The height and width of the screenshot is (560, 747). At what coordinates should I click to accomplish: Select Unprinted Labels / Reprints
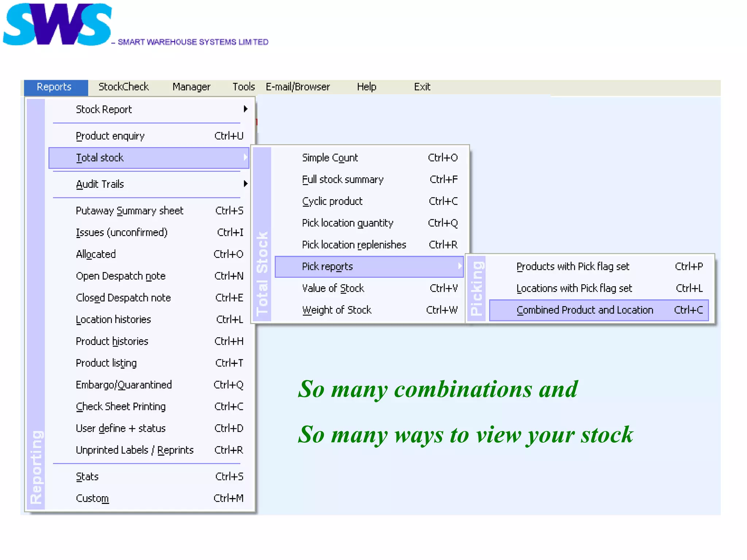point(149,450)
